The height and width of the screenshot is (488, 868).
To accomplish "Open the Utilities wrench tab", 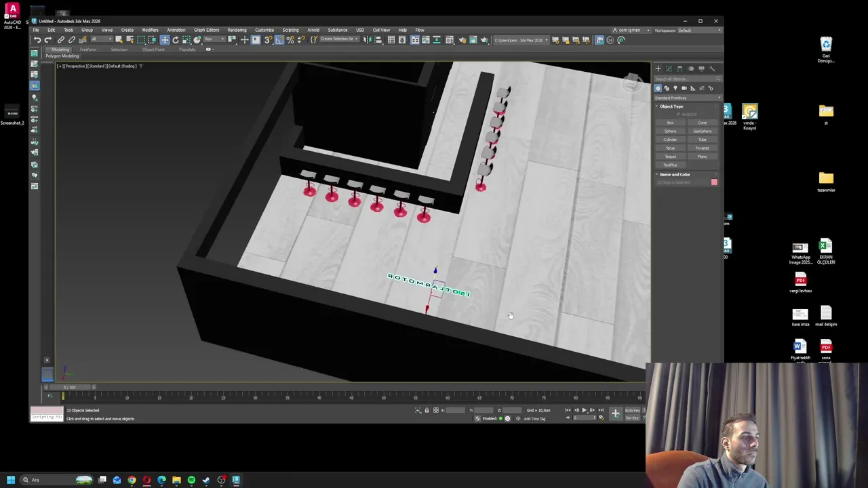I will (712, 68).
